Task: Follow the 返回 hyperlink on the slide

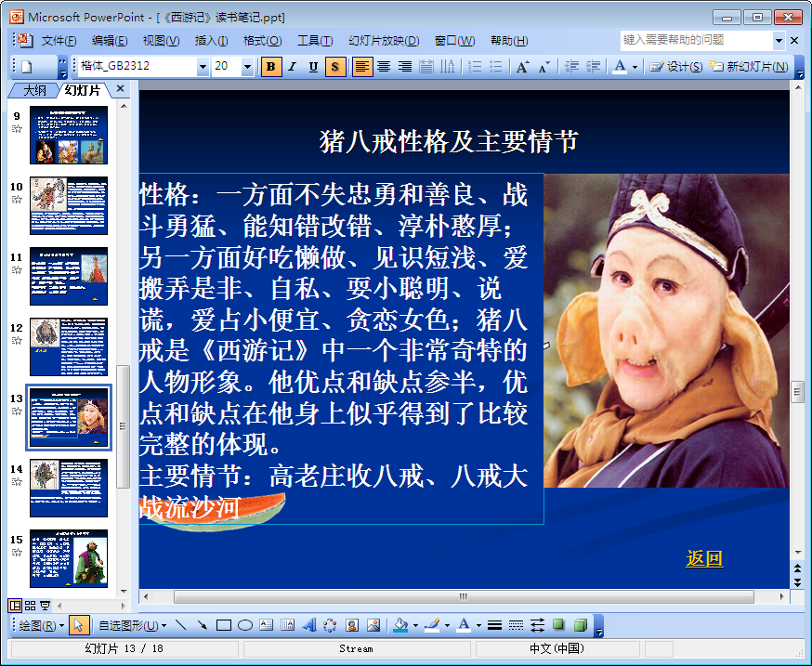Action: (704, 558)
